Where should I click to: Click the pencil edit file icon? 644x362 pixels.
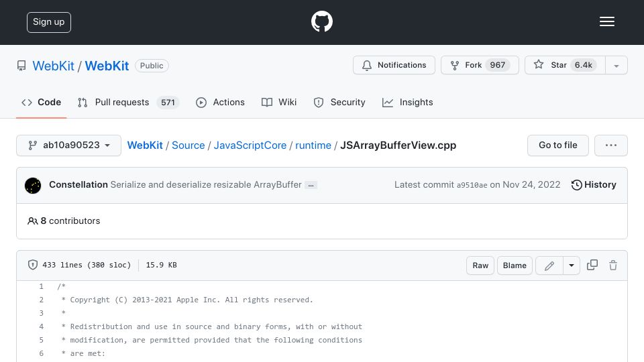point(549,265)
